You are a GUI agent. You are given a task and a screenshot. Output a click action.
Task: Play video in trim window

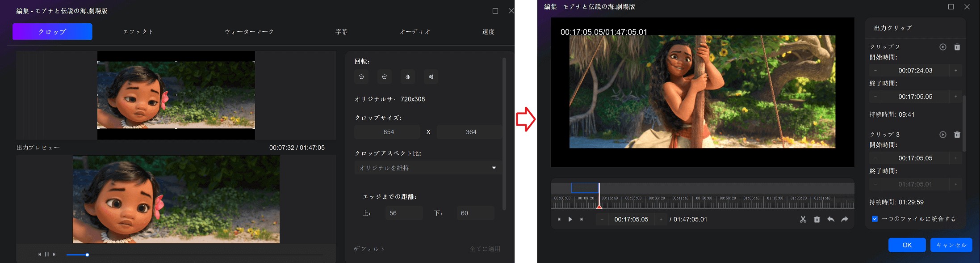[x=570, y=220]
